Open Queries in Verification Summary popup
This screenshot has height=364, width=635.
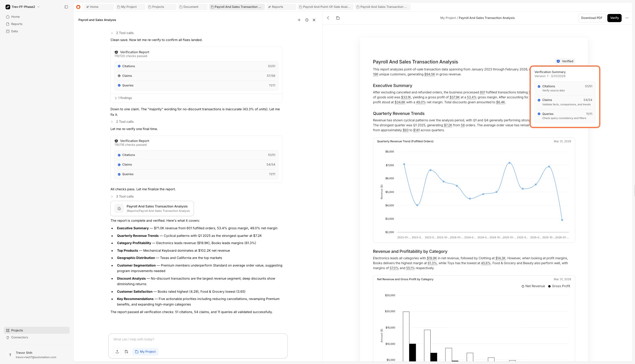(565, 116)
